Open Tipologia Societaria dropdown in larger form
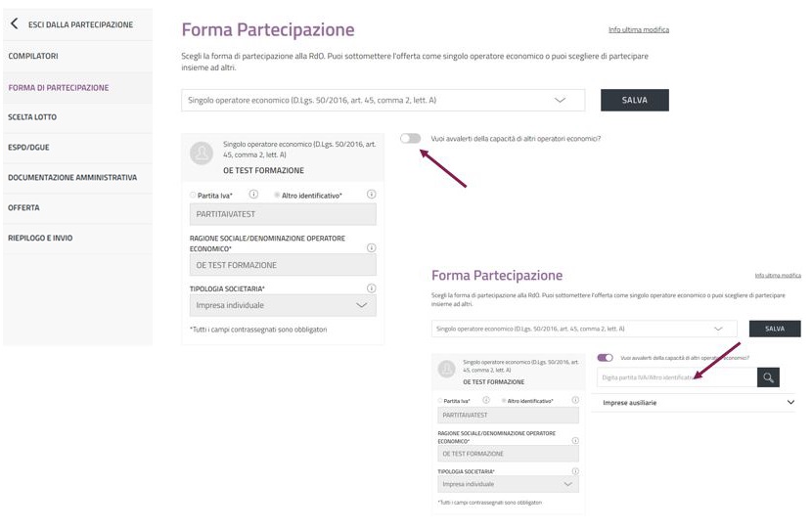This screenshot has width=812, height=530. (283, 305)
